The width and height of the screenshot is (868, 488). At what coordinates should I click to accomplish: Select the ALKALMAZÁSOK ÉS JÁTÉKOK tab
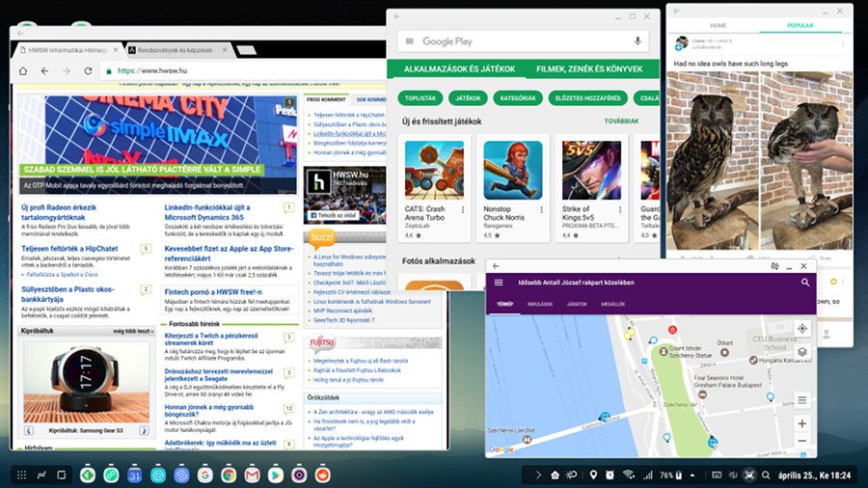(x=459, y=69)
